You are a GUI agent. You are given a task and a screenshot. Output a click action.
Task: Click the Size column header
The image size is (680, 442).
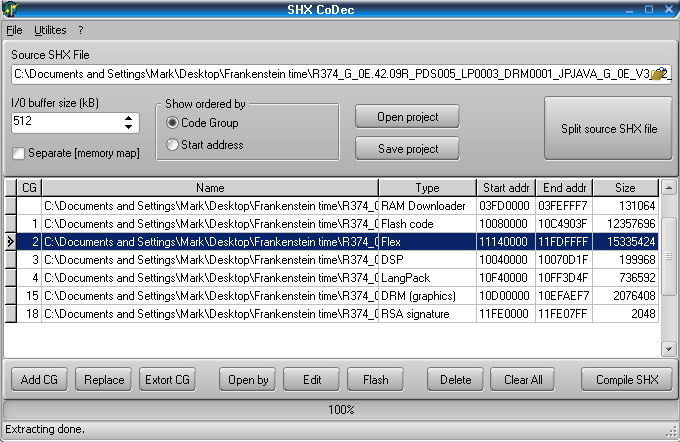pos(625,188)
